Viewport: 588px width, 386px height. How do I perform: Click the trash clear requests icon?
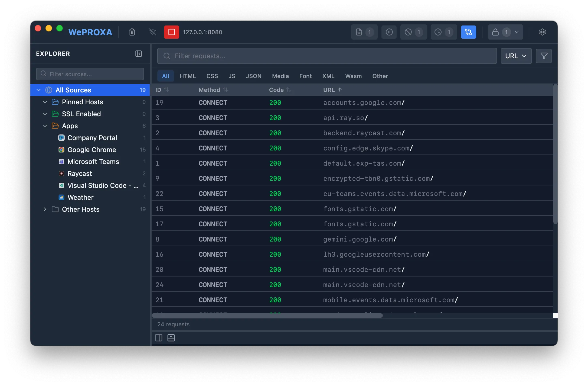click(132, 32)
